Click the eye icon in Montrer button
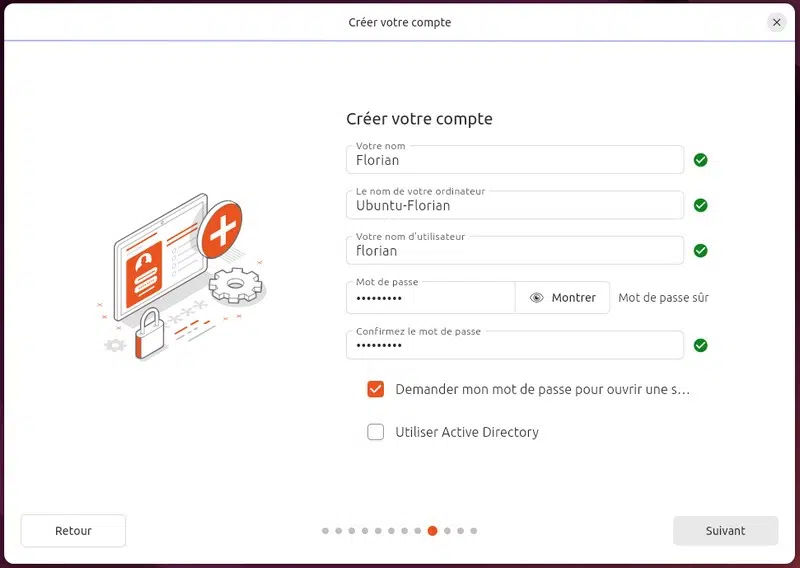This screenshot has width=800, height=568. [x=537, y=298]
